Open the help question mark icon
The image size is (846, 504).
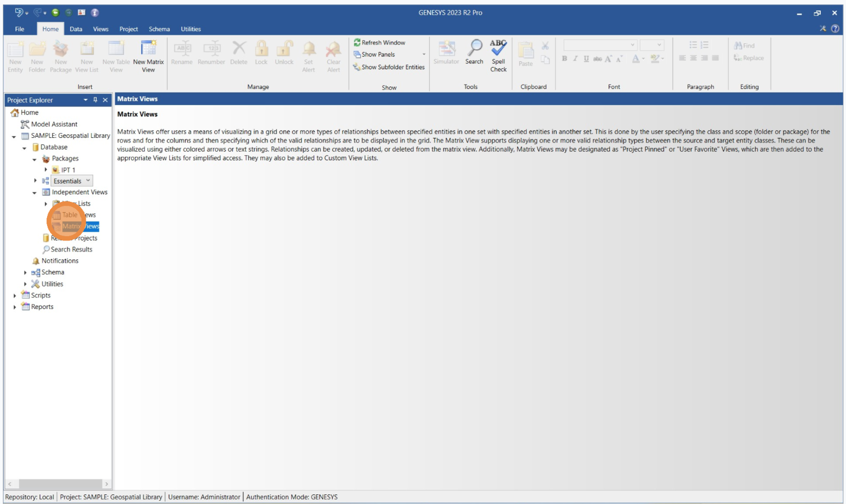(835, 29)
